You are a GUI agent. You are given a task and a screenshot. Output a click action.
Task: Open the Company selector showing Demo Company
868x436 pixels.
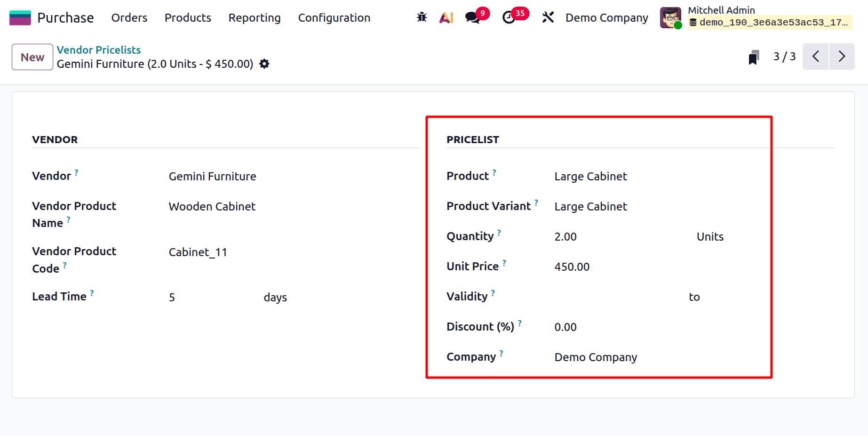596,357
